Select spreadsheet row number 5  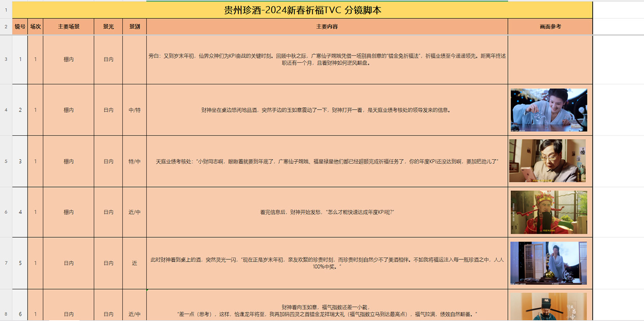point(6,161)
